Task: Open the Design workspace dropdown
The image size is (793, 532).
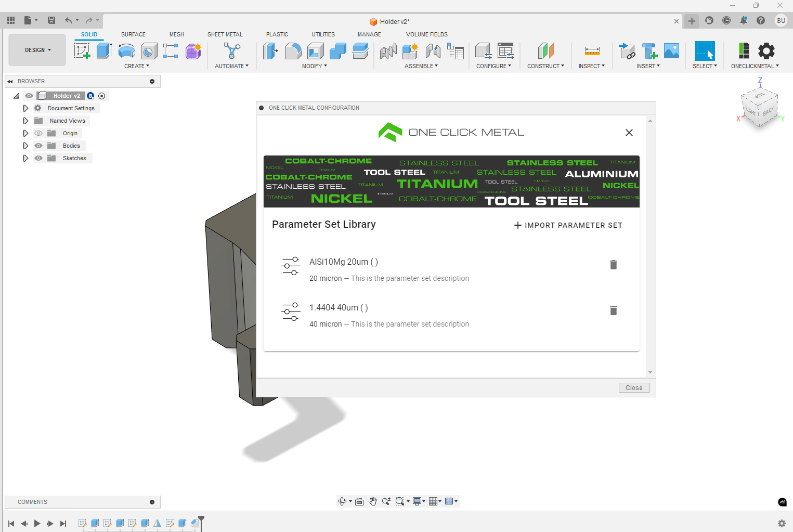Action: (37, 50)
